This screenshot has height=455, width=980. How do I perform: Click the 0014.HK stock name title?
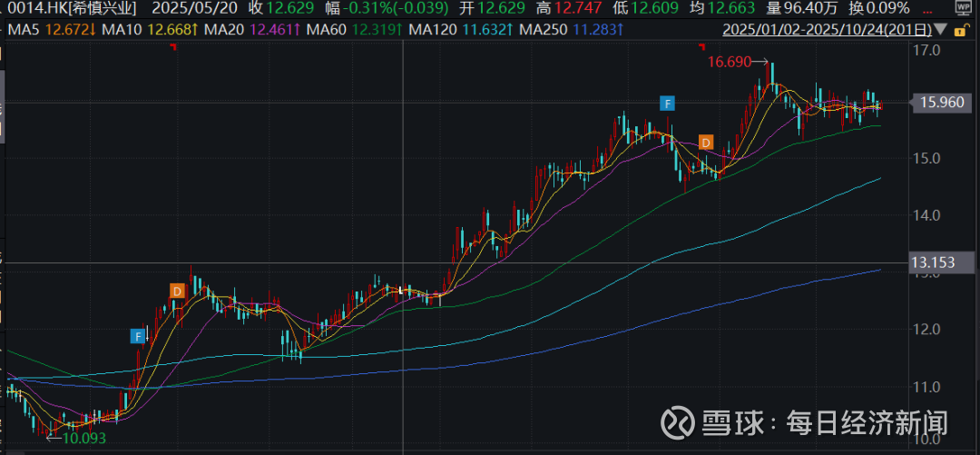(x=67, y=8)
